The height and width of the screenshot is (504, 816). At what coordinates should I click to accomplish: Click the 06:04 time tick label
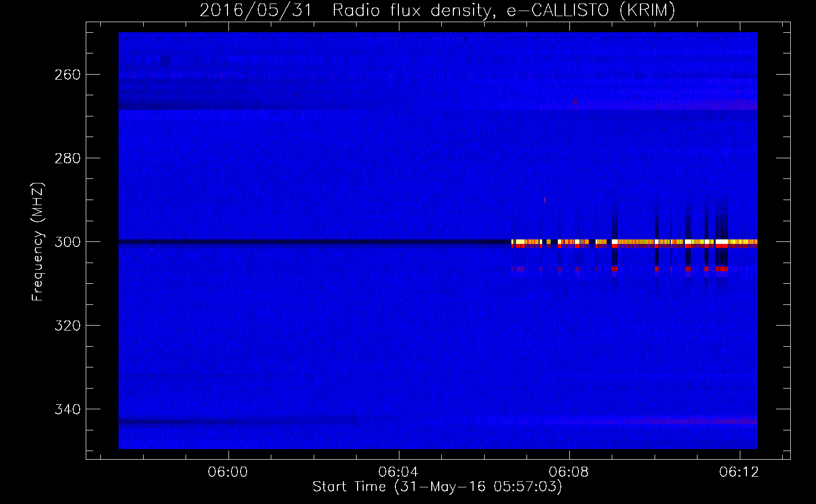(x=398, y=472)
